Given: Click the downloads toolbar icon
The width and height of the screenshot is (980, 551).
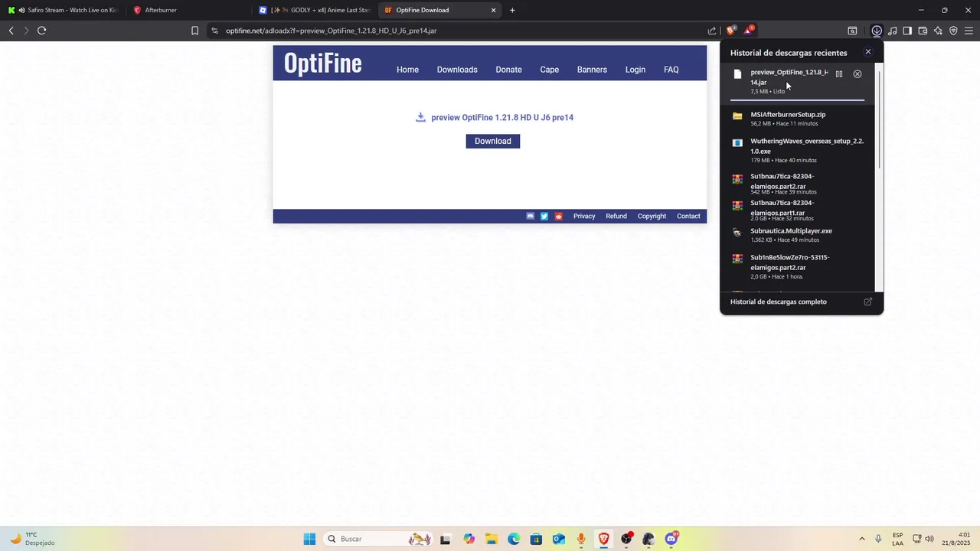Looking at the screenshot, I should pos(877,31).
